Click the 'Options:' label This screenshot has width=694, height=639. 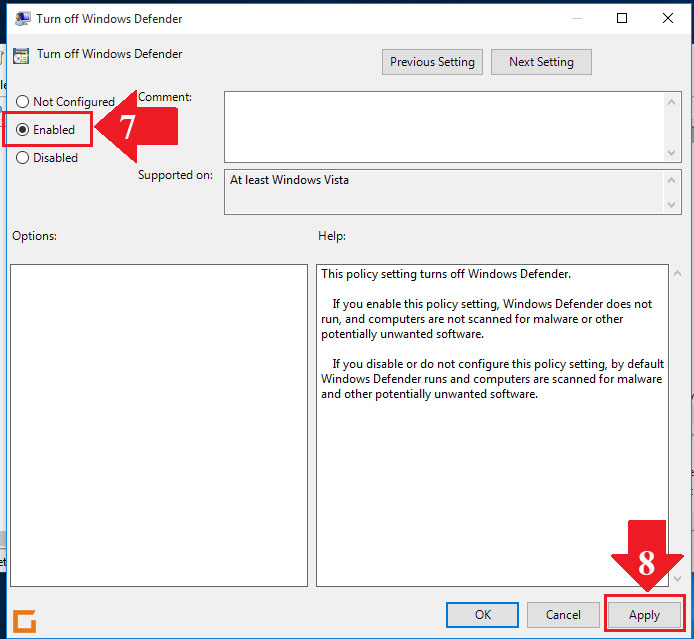click(x=35, y=236)
